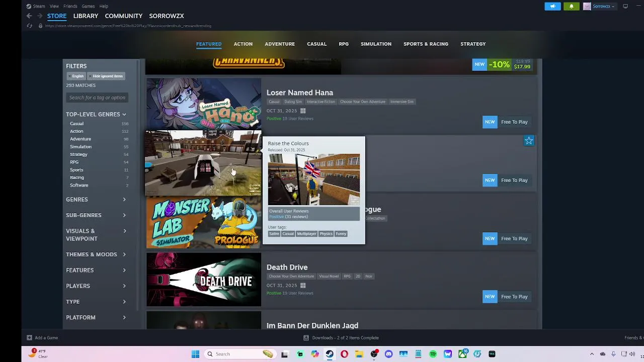The width and height of the screenshot is (644, 362).
Task: Open Discord from the taskbar
Action: [x=388, y=354]
